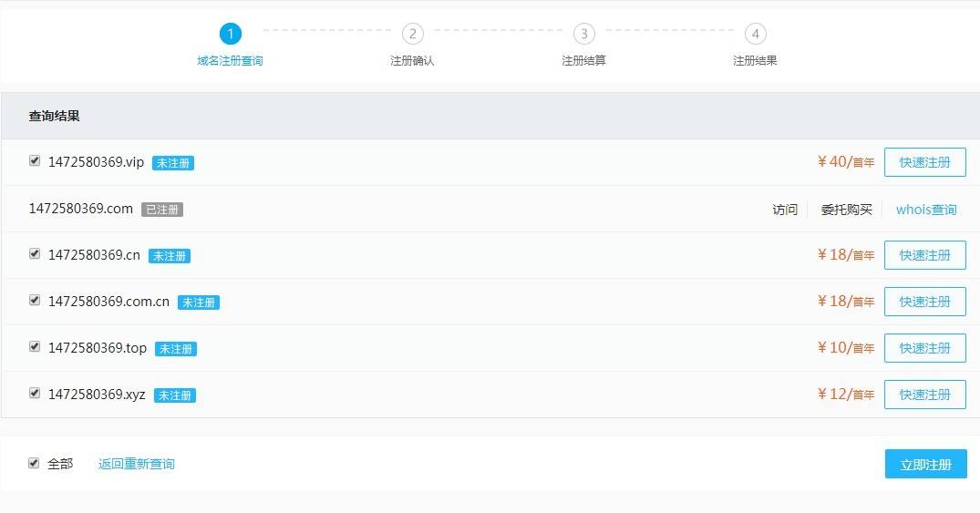Open the whois查询 link
The width and height of the screenshot is (980, 513).
tap(926, 210)
